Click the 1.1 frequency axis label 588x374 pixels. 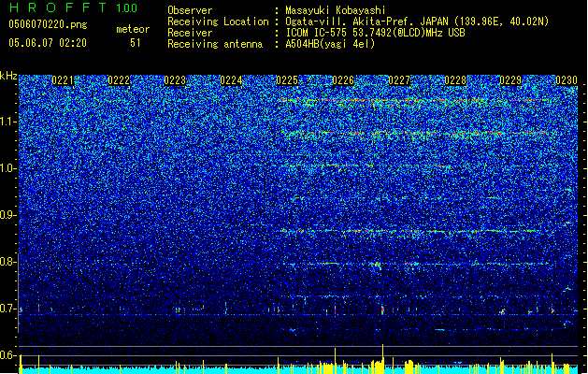[8, 122]
